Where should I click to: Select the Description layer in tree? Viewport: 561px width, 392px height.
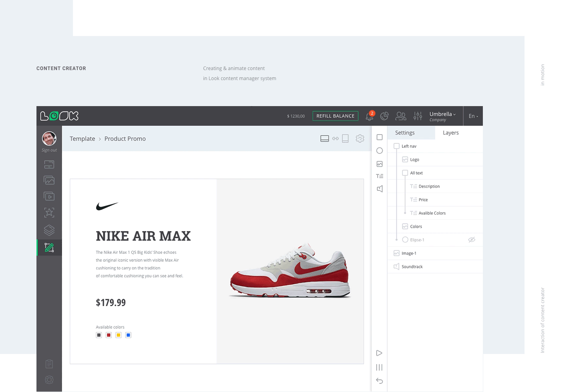click(x=429, y=187)
